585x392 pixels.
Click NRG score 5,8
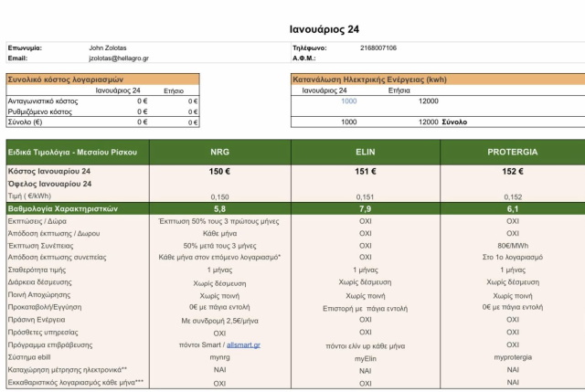click(x=219, y=209)
